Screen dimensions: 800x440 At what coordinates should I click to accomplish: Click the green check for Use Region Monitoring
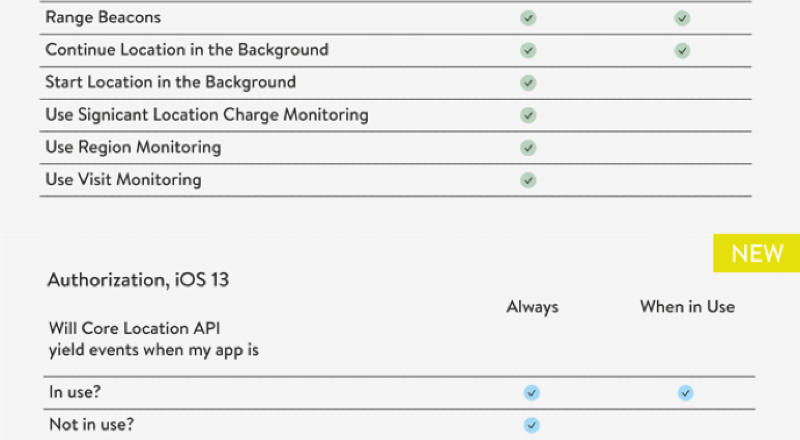528,148
